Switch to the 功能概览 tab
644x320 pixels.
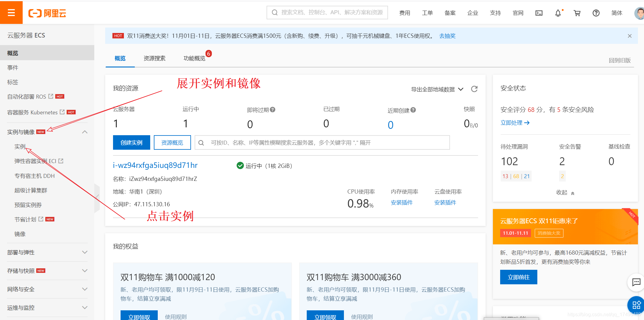194,58
